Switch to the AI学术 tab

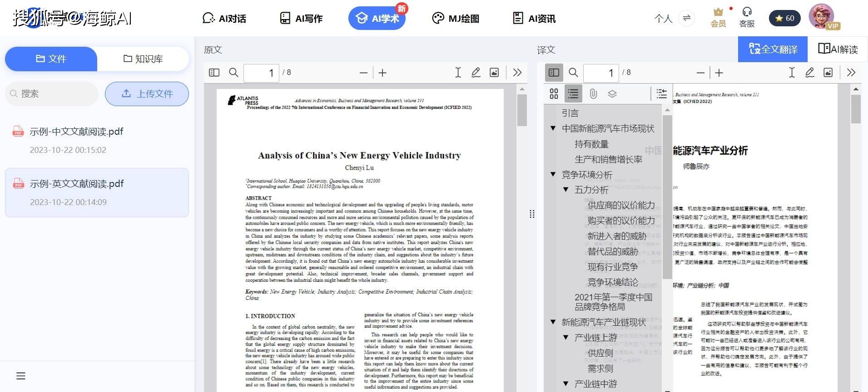[x=377, y=18]
